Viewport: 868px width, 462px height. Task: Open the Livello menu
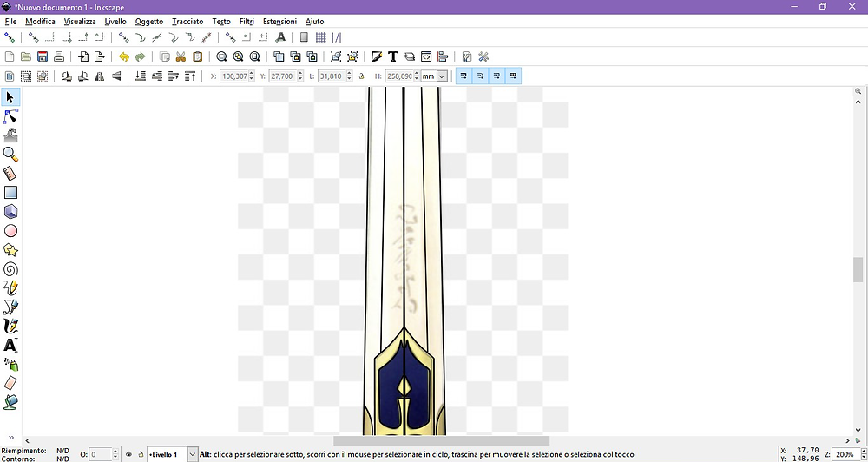tap(115, 22)
